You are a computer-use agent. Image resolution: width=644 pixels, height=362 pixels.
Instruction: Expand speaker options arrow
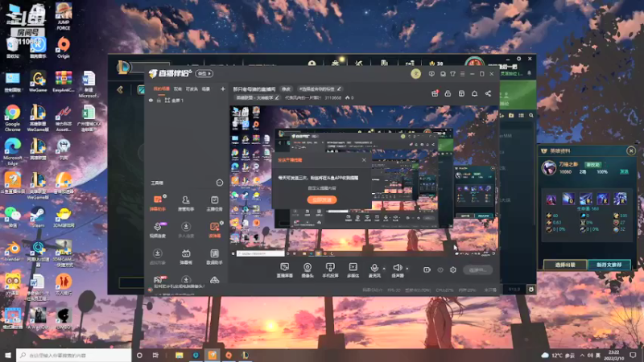coord(407,269)
